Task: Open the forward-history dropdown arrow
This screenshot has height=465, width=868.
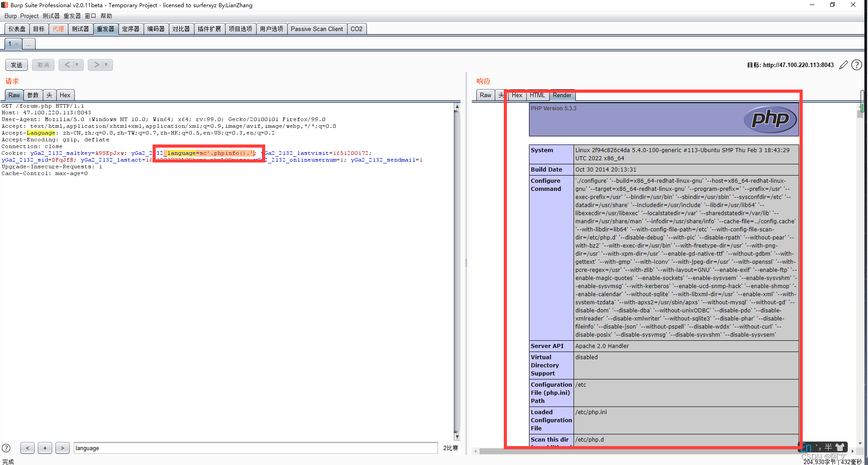Action: click(x=106, y=65)
